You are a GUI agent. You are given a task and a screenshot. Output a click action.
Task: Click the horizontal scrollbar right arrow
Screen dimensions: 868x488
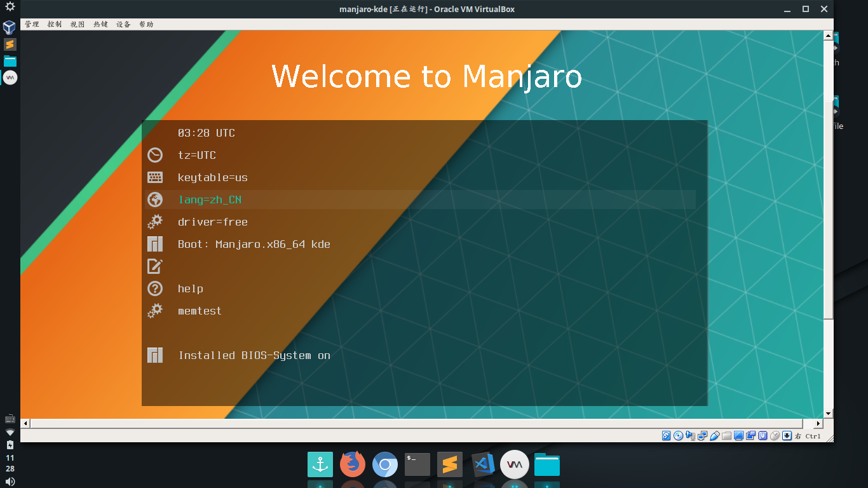coord(818,423)
